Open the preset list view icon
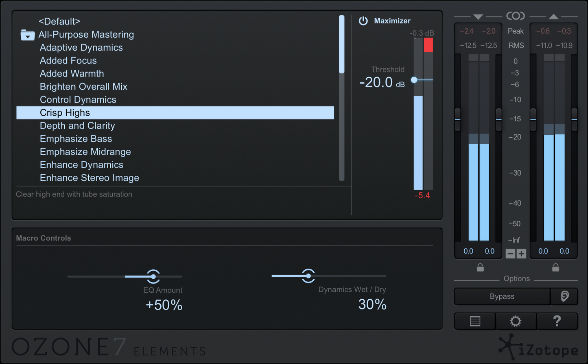Image resolution: width=588 pixels, height=364 pixels. point(475,321)
